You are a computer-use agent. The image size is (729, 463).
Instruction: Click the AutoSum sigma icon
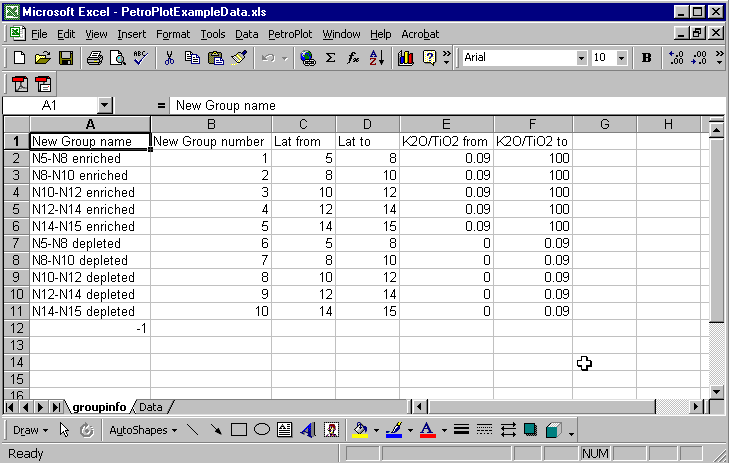click(x=330, y=58)
